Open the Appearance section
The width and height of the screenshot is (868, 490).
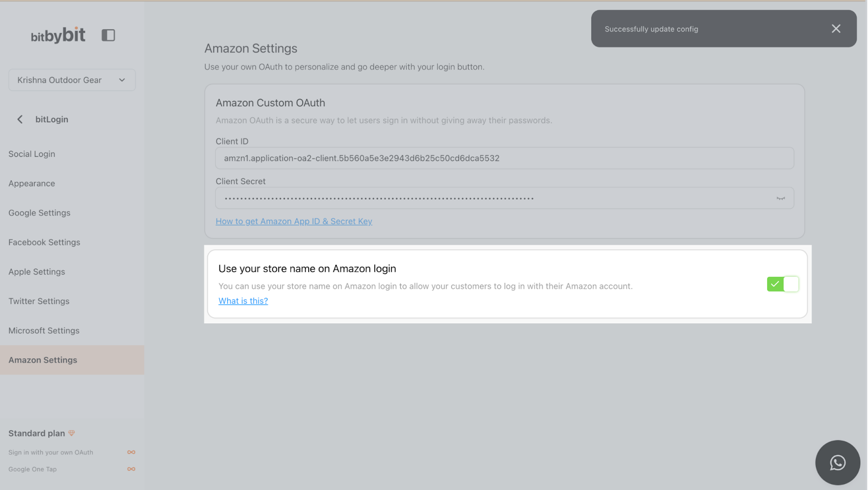click(32, 183)
